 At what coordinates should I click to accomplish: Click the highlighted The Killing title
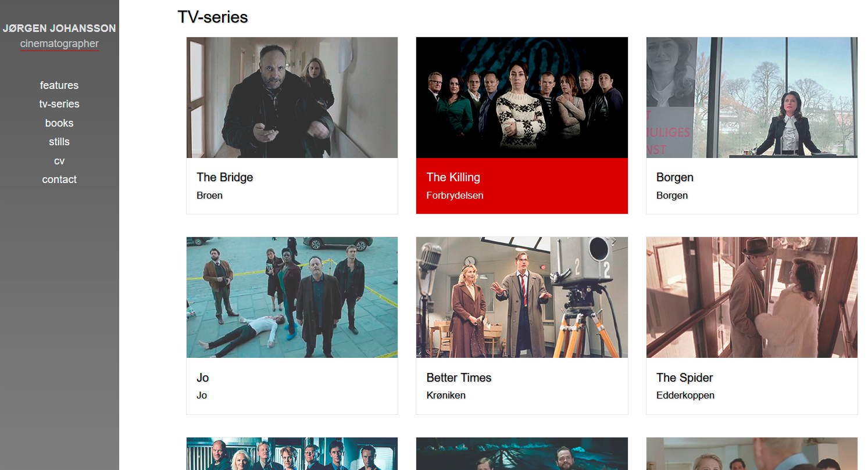453,177
